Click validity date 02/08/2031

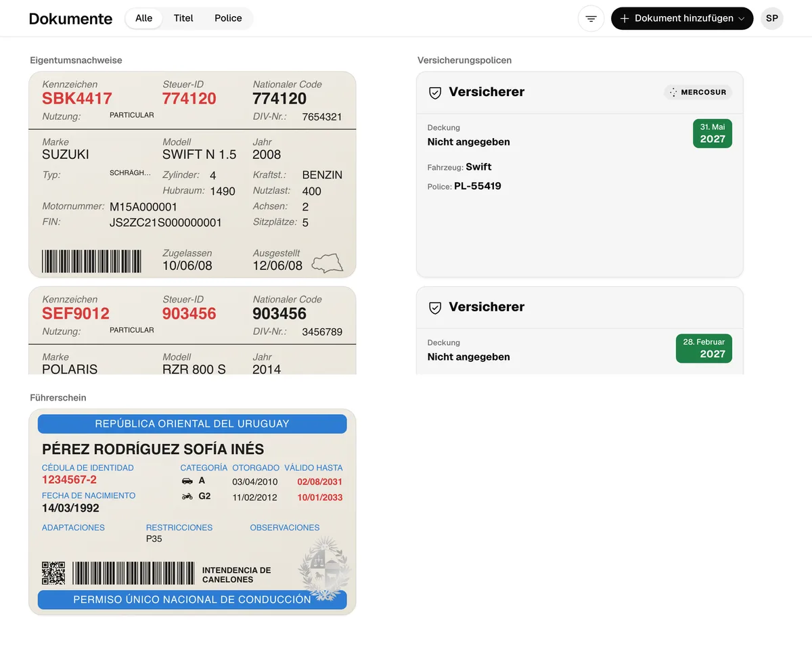[320, 482]
